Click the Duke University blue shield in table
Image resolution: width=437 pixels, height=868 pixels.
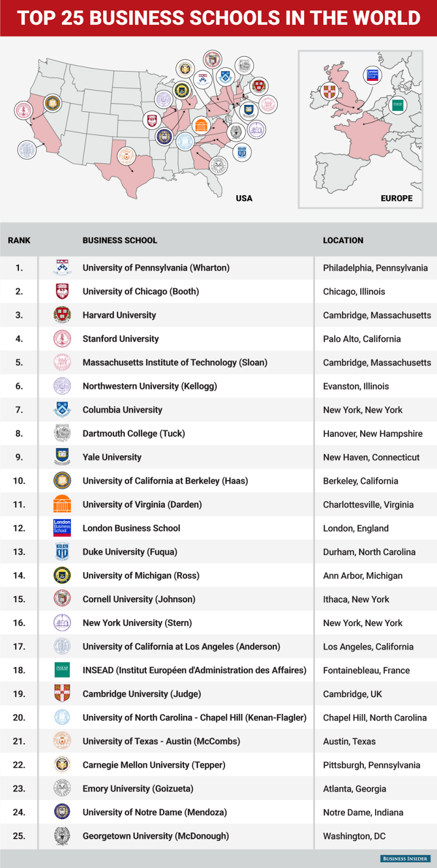(x=62, y=552)
